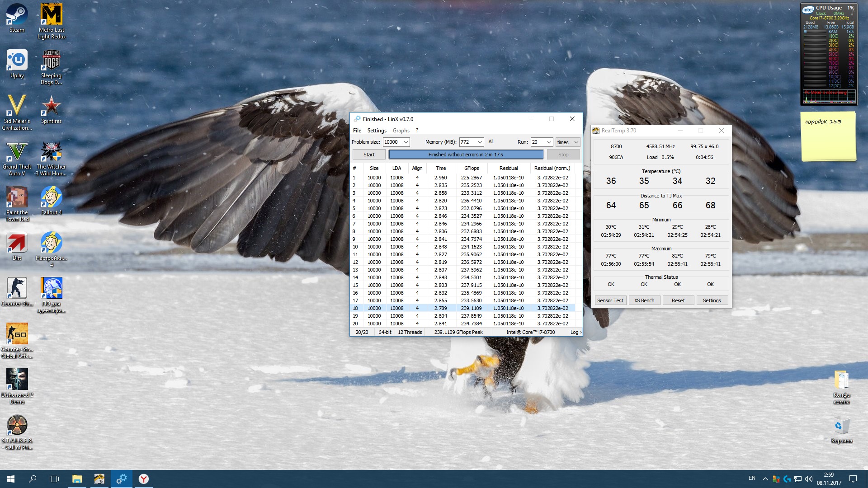The width and height of the screenshot is (868, 488).
Task: Click the volume icon in system tray
Action: click(808, 479)
